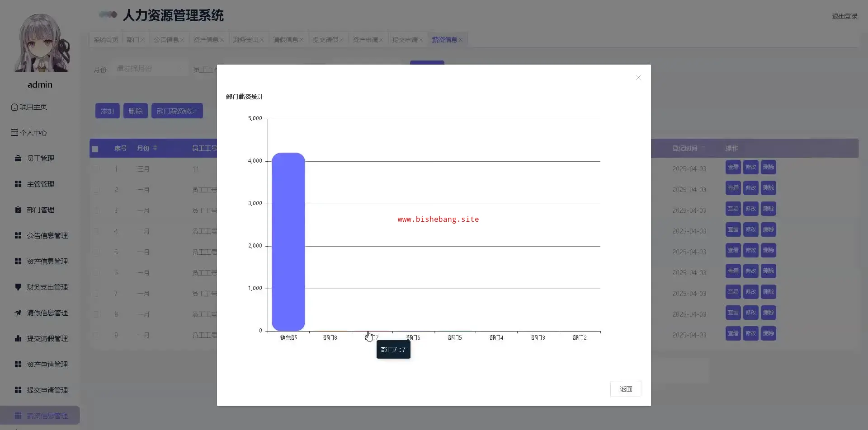This screenshot has height=430, width=868.
Task: Click the grid icon for 资产信息管理
Action: click(18, 261)
